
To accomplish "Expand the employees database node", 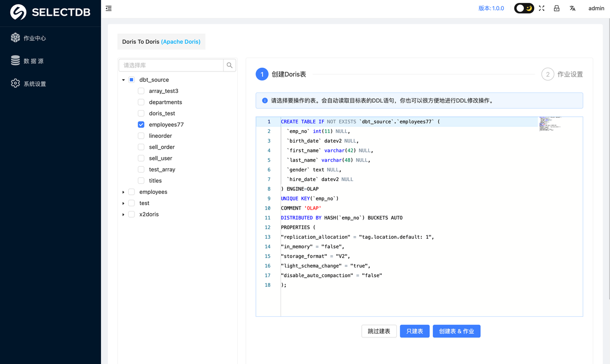I will click(x=123, y=192).
